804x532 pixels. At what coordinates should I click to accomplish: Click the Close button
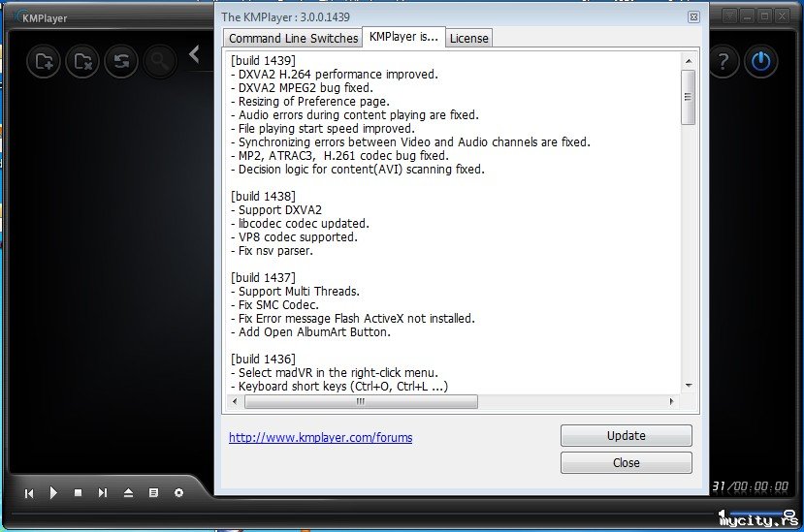click(627, 463)
